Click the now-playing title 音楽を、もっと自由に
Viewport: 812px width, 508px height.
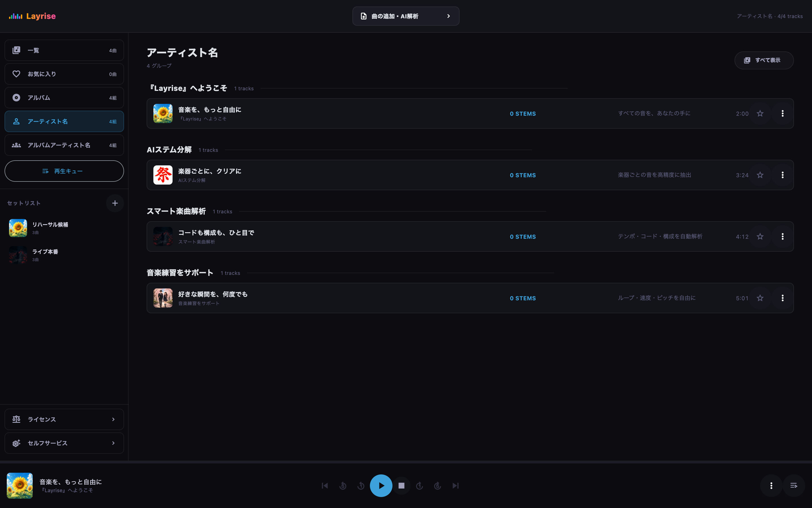pos(70,482)
